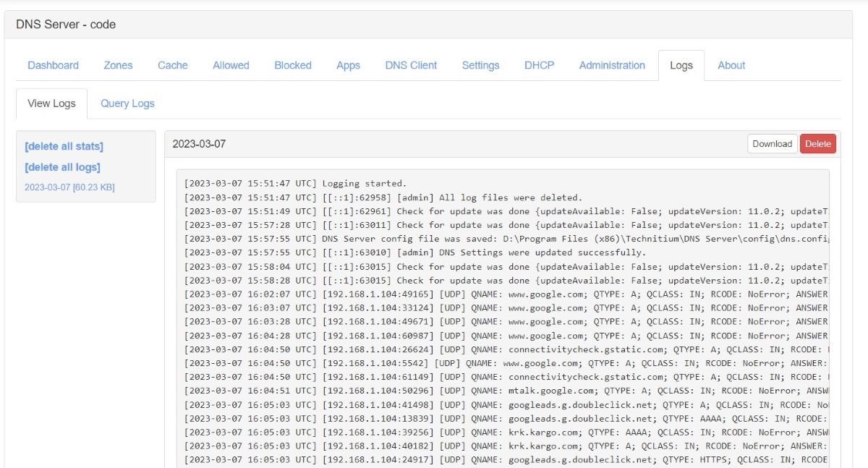Switch to the DNS Client tab
The width and height of the screenshot is (868, 468).
point(411,65)
